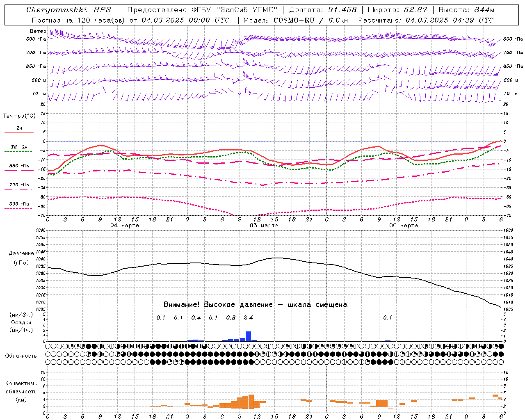Screen dimensions: 525x420
Task: Click the Высота: 844м header value
Action: (x=466, y=10)
